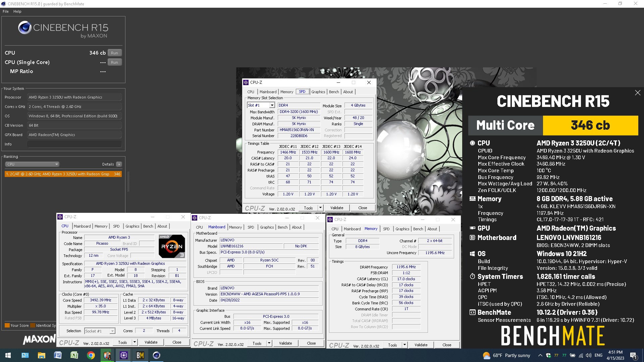Click the Core Speed value 3492.39 MHz
The image size is (644, 362).
click(101, 300)
